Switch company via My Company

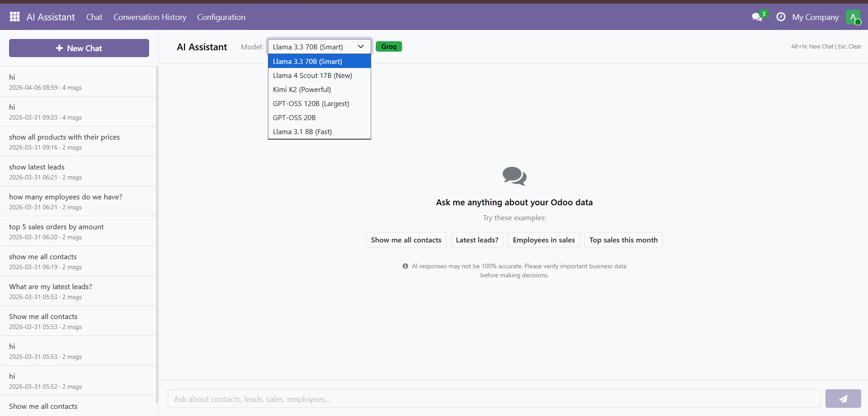[815, 17]
